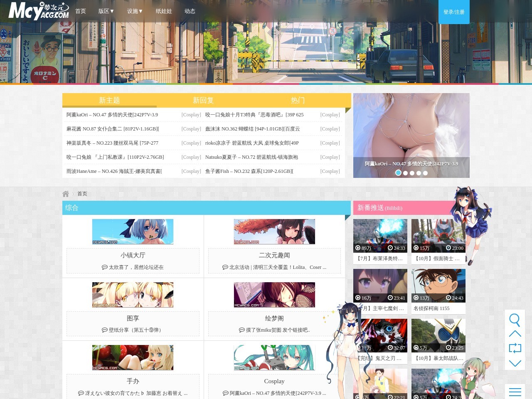Select the last carousel dot
Image resolution: width=532 pixels, height=399 pixels.
(425, 173)
